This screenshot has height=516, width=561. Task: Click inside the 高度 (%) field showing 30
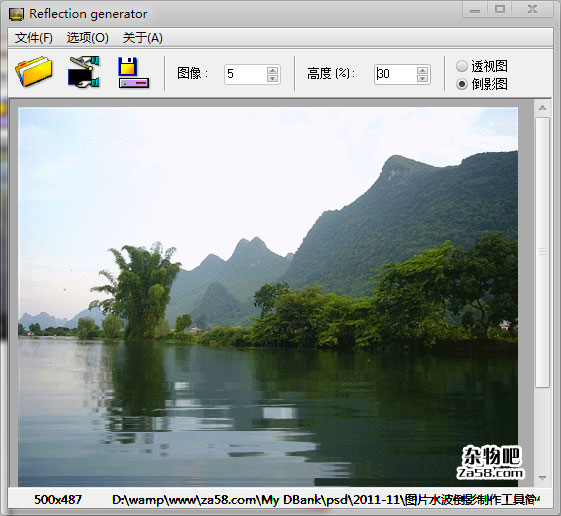click(x=396, y=74)
